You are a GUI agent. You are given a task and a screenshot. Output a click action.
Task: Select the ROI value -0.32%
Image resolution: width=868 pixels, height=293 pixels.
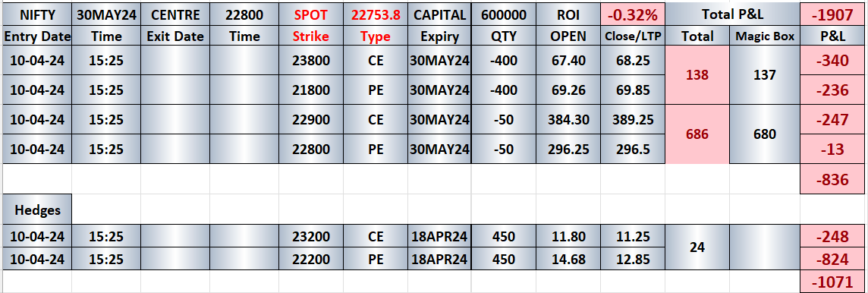[x=632, y=14]
